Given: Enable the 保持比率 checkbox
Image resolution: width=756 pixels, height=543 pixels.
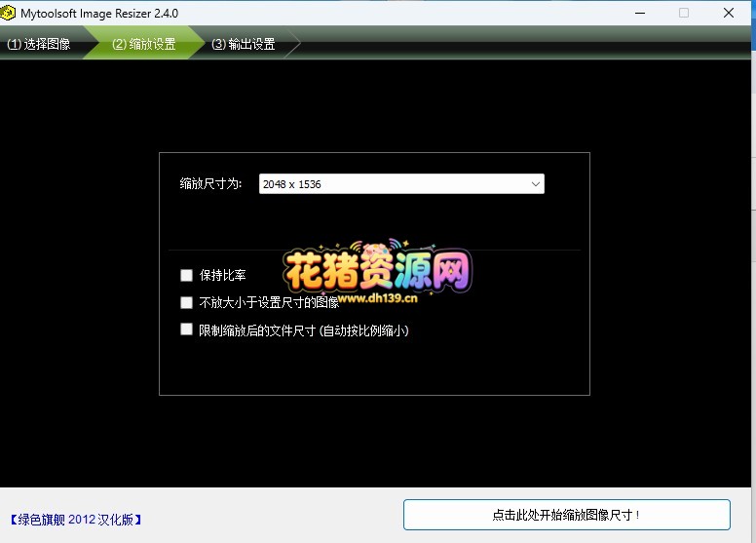Looking at the screenshot, I should point(186,275).
